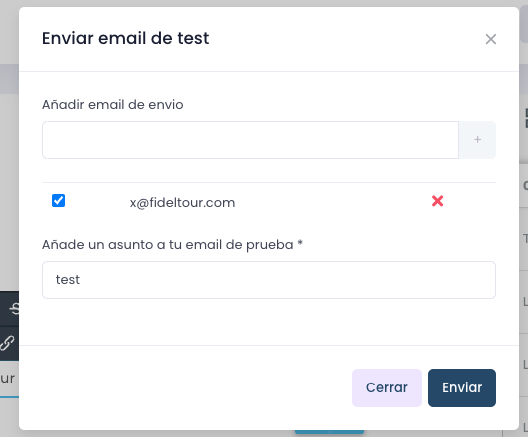Screen dimensions: 528x437
Task: Click the Enviar email de test title
Action: 125,38
